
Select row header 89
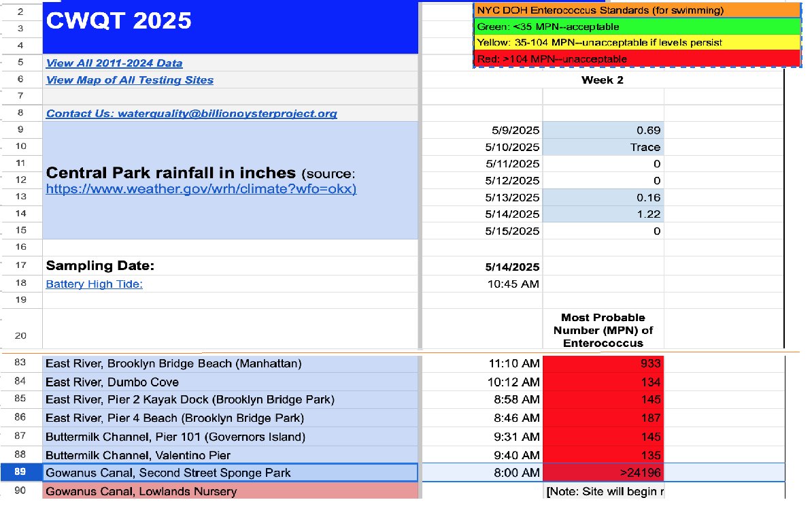pyautogui.click(x=20, y=472)
